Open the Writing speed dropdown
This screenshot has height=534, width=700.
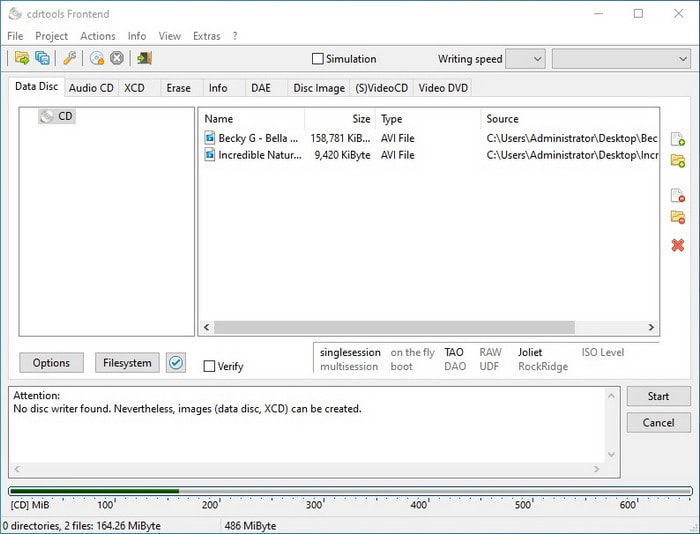[x=525, y=59]
